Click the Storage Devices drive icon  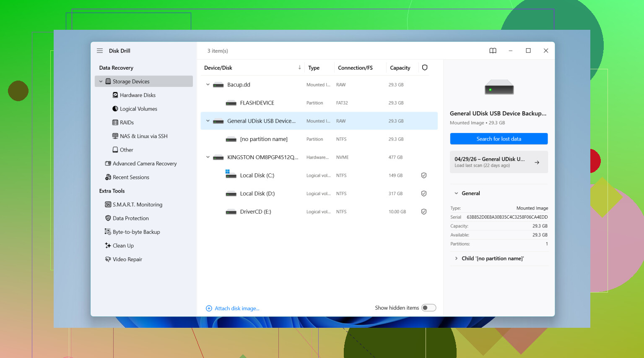pyautogui.click(x=108, y=81)
